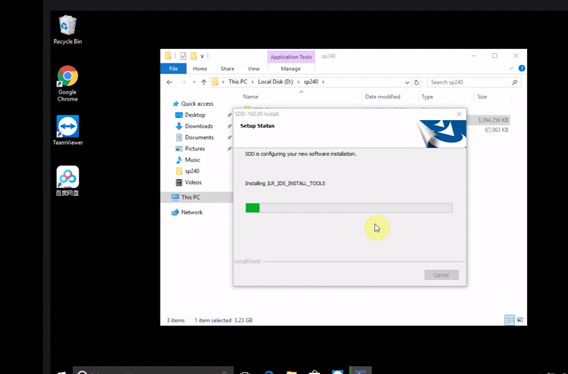Click the 'Installing JLR_IDS_INSTALL_TOOLS' status line
This screenshot has height=374, width=568.
pos(285,183)
